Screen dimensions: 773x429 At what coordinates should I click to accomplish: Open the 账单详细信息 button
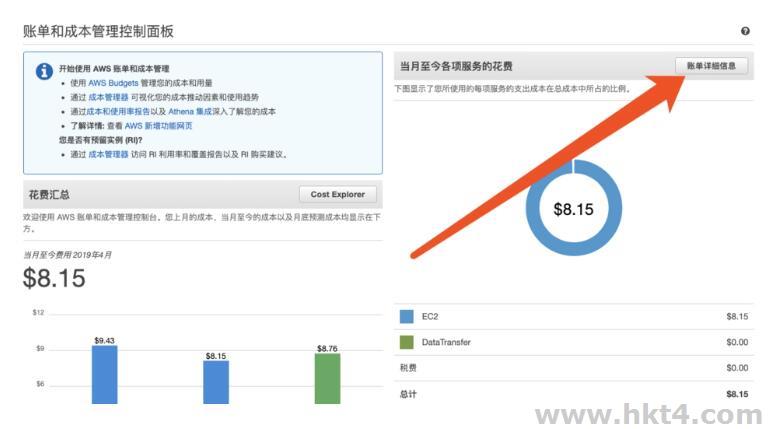[x=711, y=66]
